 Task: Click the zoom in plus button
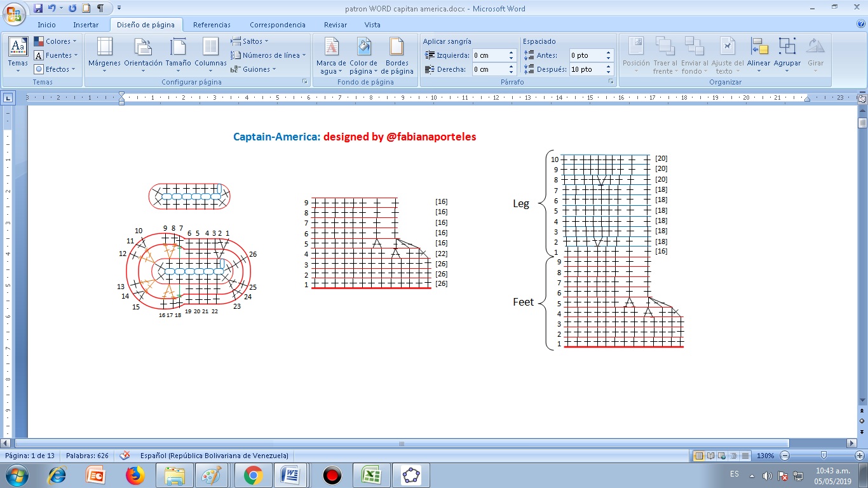click(x=860, y=456)
